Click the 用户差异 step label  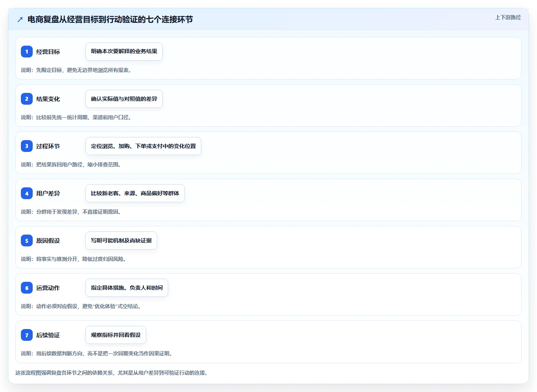(x=48, y=193)
